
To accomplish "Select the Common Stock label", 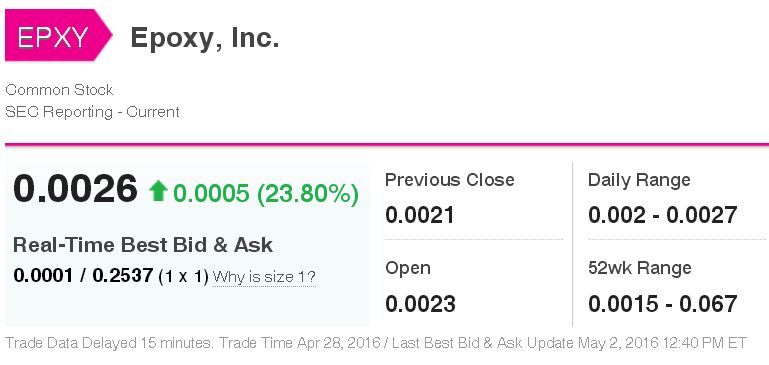I will pyautogui.click(x=59, y=90).
